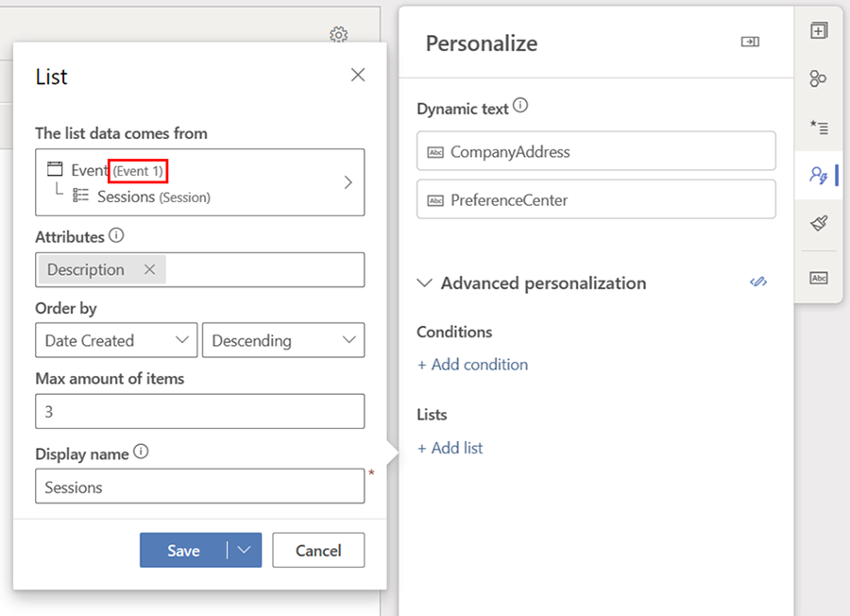850x616 pixels.
Task: Remove the Description attribute tag
Action: click(149, 270)
